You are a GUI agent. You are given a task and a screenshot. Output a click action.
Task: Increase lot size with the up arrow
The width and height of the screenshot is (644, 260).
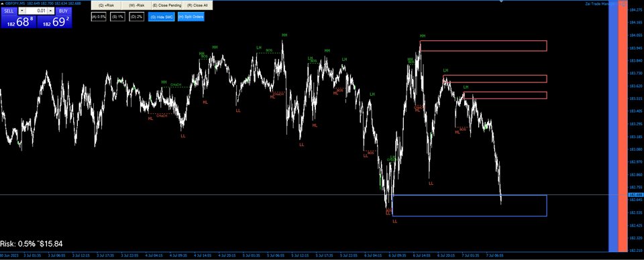click(x=51, y=11)
